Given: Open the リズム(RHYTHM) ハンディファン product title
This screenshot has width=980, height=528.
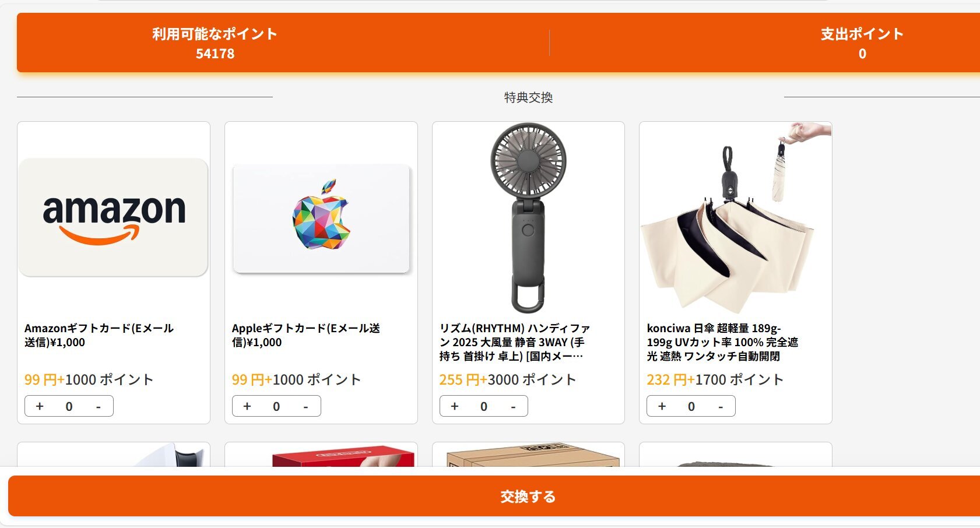Looking at the screenshot, I should [x=515, y=342].
